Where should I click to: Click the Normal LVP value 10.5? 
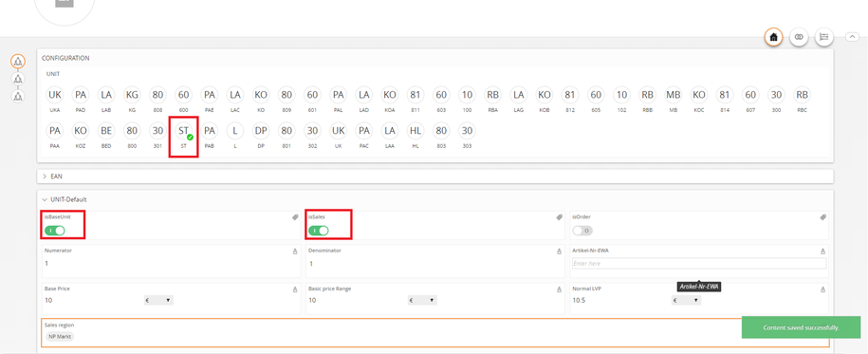pyautogui.click(x=579, y=300)
